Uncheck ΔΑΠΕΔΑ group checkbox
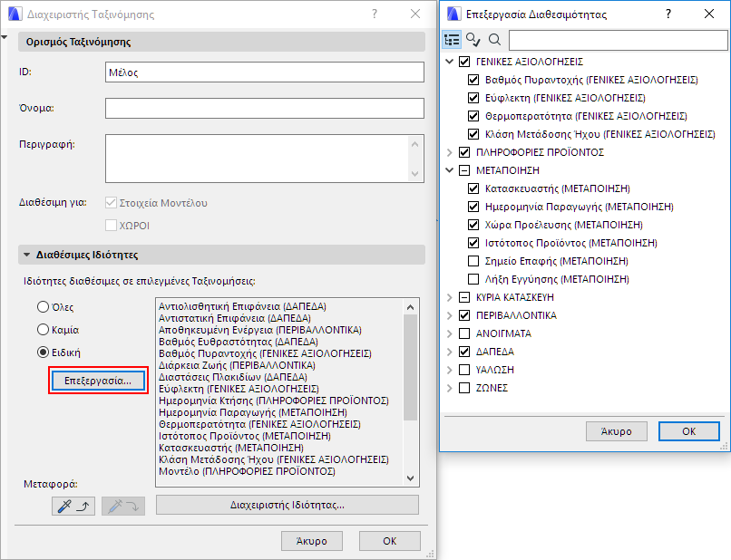Viewport: 731px width, 560px height. pyautogui.click(x=464, y=352)
